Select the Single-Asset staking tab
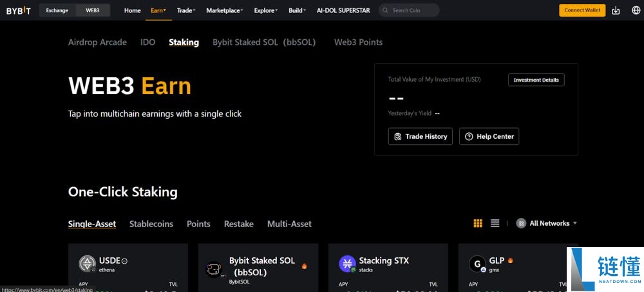 click(x=92, y=224)
